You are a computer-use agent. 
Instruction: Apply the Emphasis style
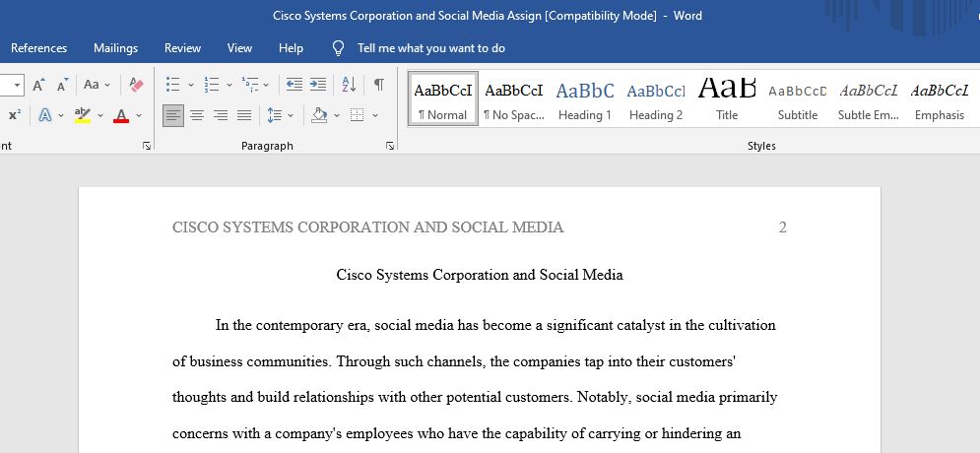[940, 98]
